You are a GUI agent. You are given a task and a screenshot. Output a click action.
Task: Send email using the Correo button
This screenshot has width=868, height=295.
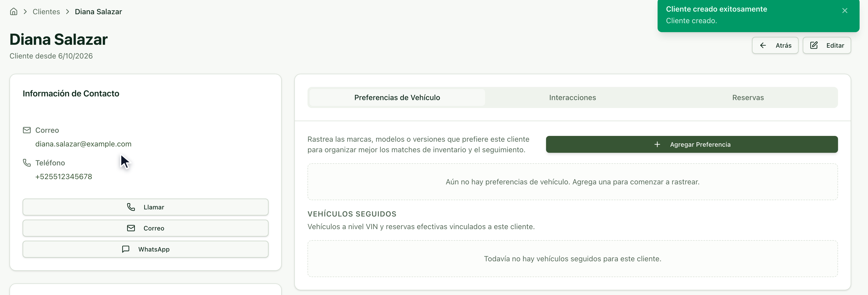coord(145,228)
